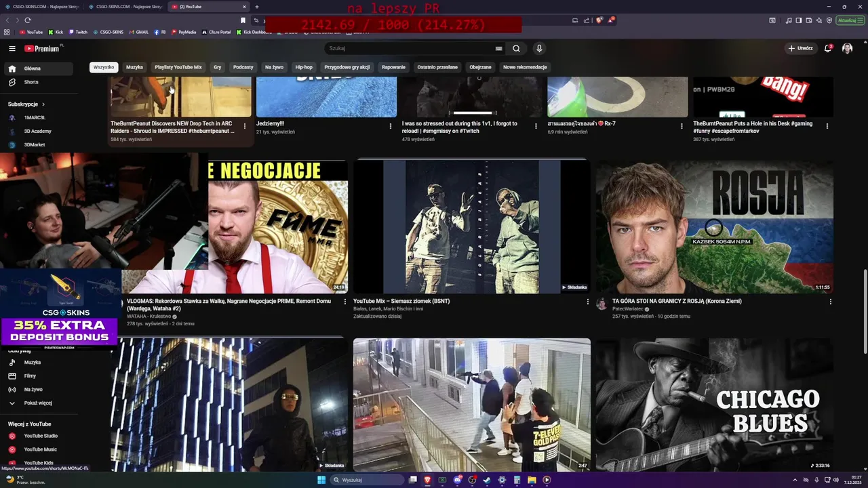Open the GMAIL bookmark

click(138, 32)
